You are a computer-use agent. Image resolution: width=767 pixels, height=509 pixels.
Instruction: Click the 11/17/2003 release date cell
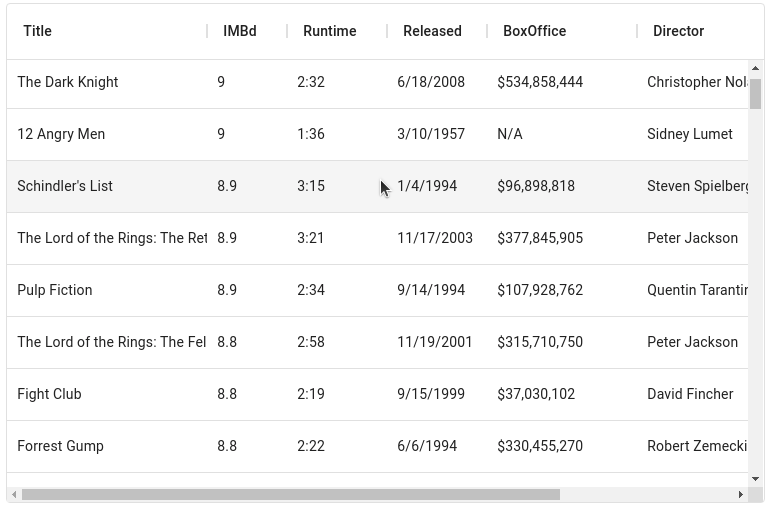[x=435, y=238]
